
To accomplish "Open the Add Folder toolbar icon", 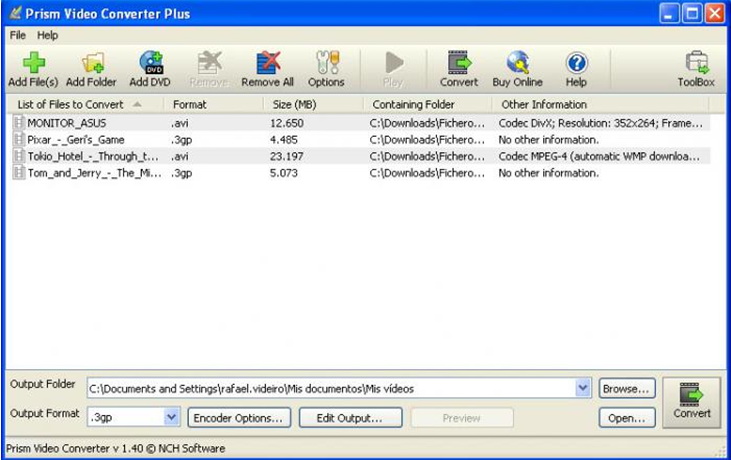I will pos(92,62).
